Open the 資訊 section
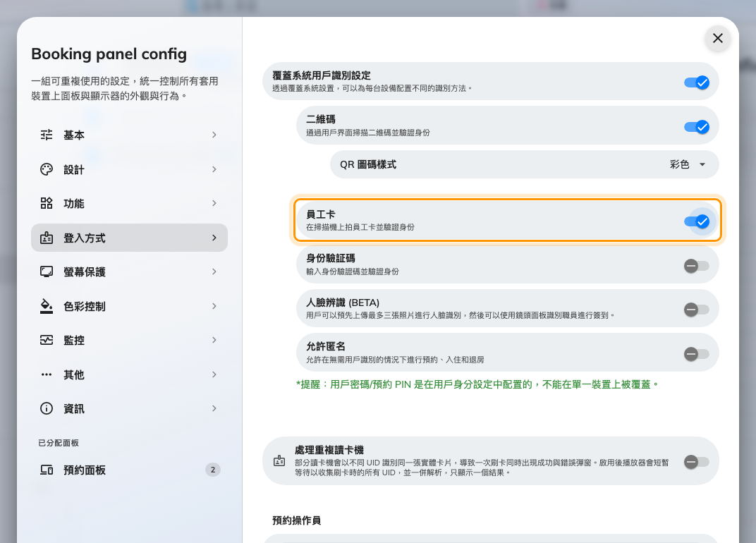This screenshot has width=756, height=543. pos(129,408)
